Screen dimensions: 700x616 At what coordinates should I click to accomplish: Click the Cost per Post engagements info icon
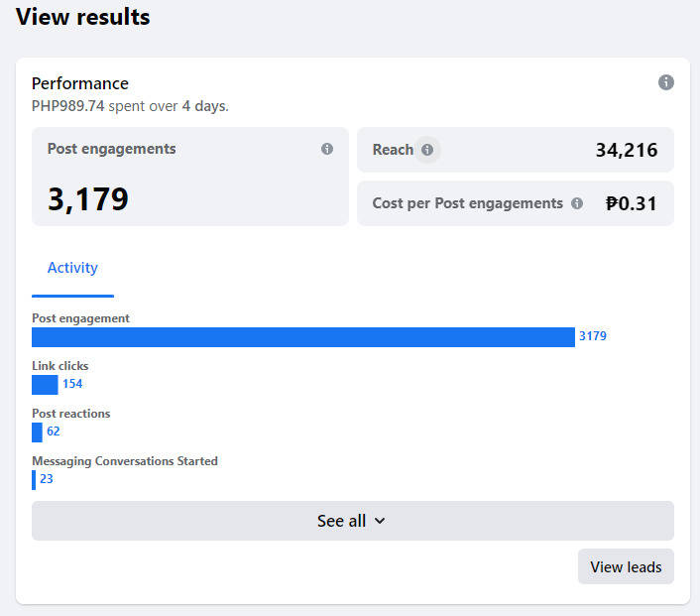(576, 203)
